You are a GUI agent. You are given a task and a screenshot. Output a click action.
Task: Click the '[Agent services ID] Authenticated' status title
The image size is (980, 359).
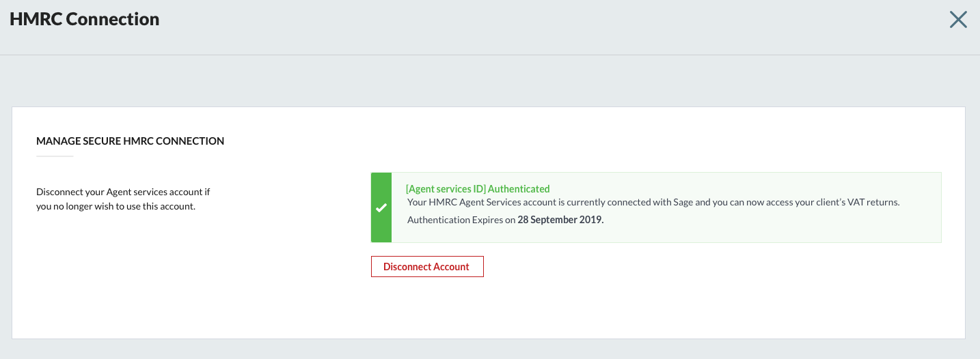[x=478, y=188]
